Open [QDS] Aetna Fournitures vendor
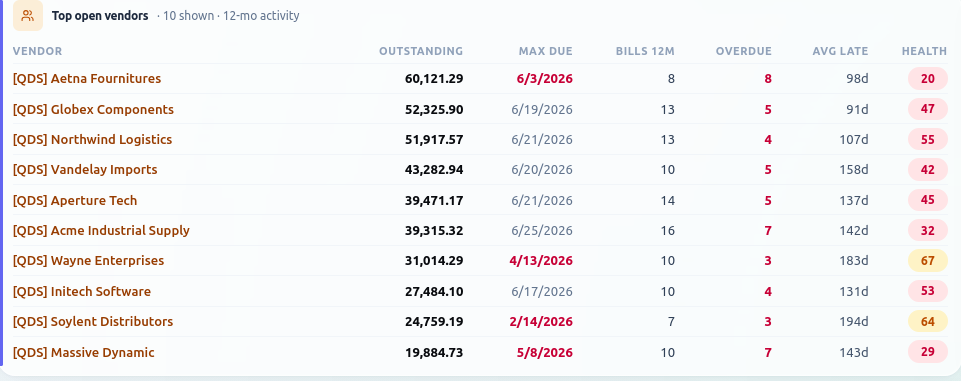Image resolution: width=961 pixels, height=381 pixels. click(x=87, y=79)
